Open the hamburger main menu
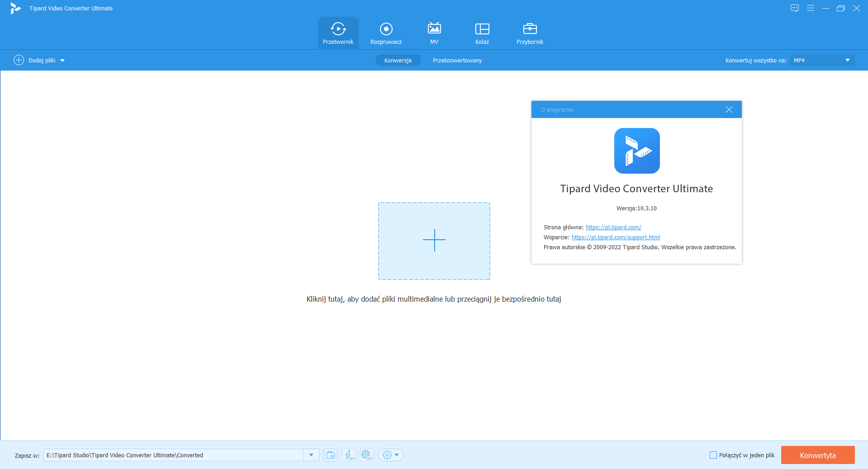This screenshot has height=469, width=868. [x=811, y=8]
